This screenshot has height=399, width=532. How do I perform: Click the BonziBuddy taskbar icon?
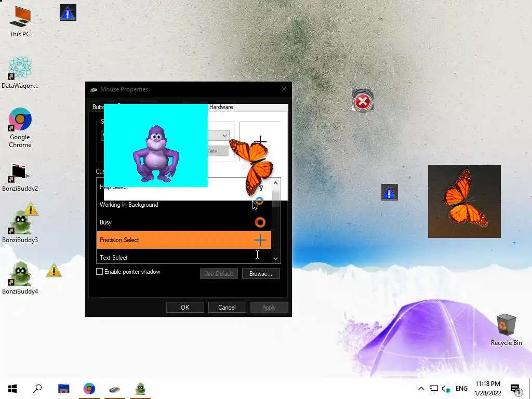pos(140,389)
